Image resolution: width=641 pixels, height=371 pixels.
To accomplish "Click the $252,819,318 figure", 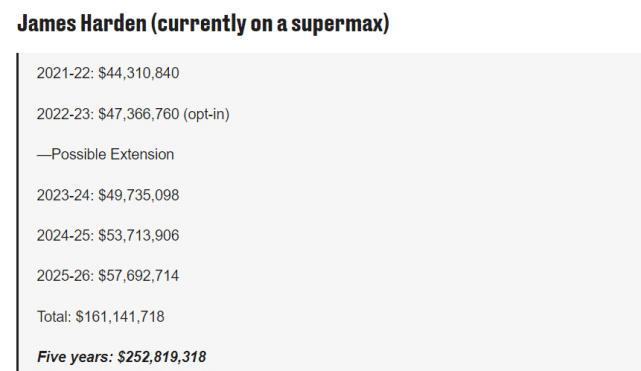I will [162, 357].
